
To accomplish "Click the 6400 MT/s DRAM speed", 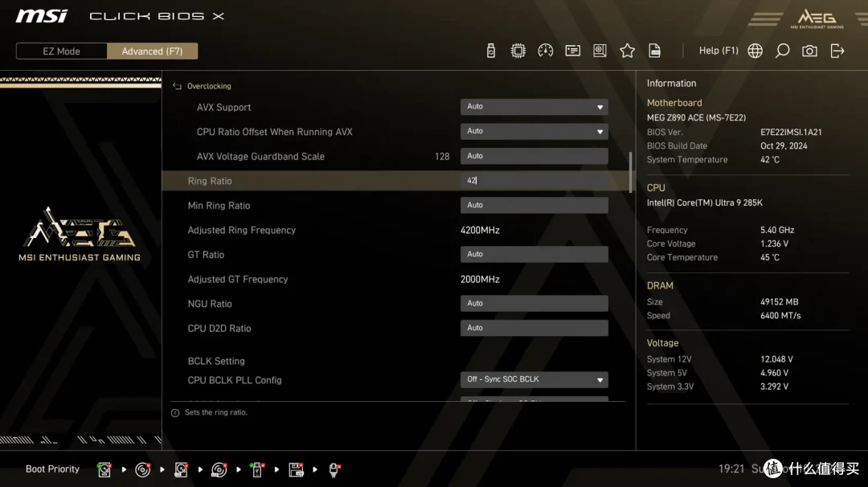I will tap(780, 316).
